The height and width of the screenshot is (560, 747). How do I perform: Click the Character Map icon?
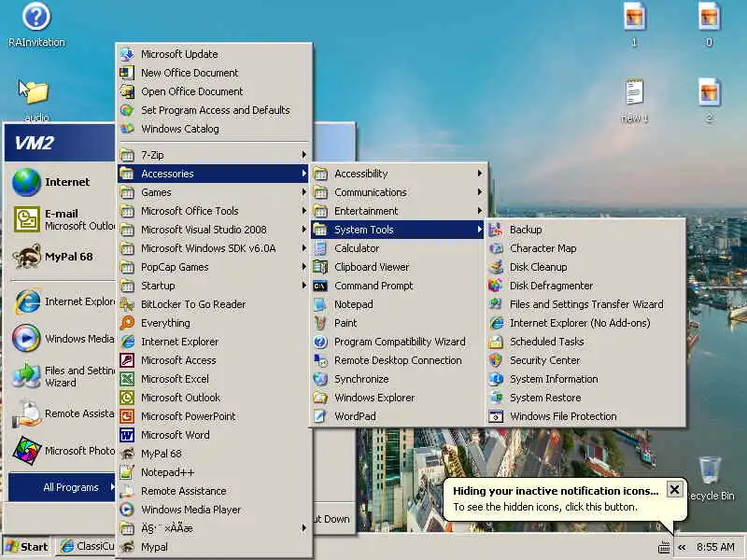(496, 248)
